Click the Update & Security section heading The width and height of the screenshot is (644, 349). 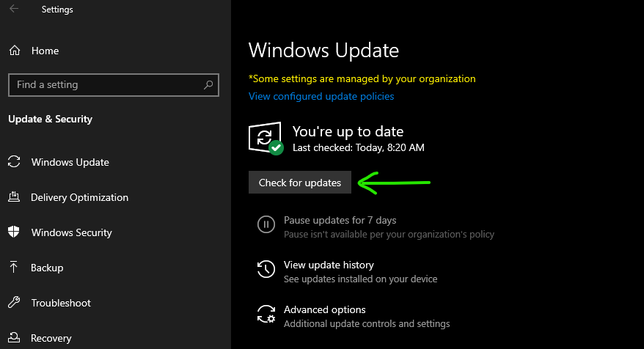[x=51, y=119]
